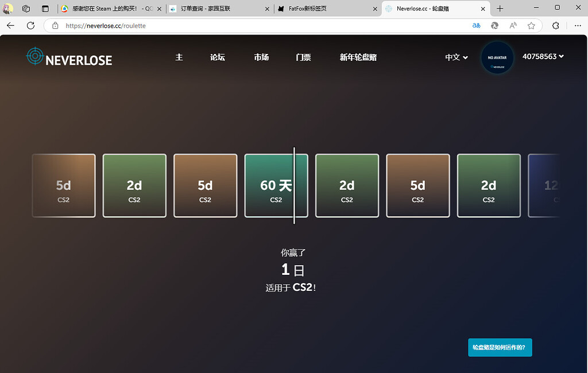Click the NEVERLOSE logo icon
Image resolution: width=588 pixels, height=373 pixels.
(x=35, y=57)
